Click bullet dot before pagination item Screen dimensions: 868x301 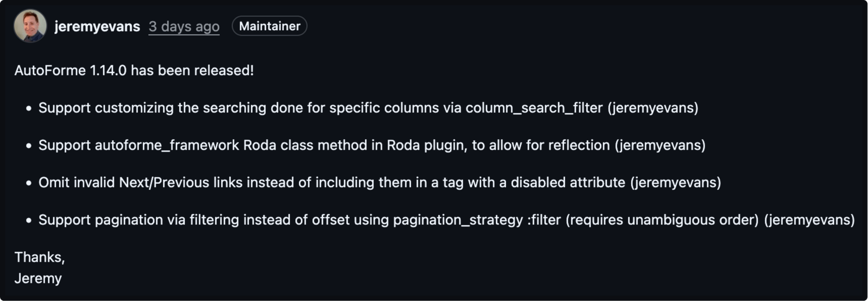click(x=29, y=221)
